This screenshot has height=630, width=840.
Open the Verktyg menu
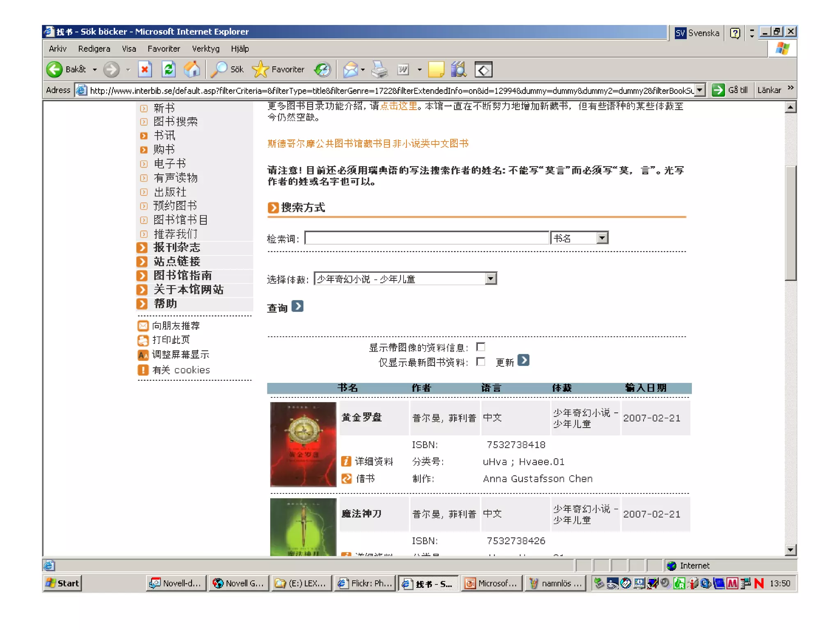205,49
